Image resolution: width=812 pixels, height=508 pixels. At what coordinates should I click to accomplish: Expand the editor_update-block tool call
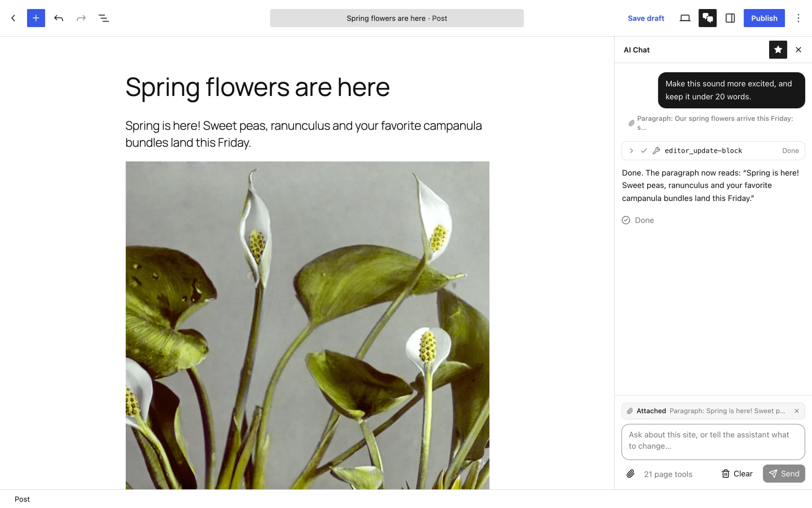pos(632,151)
